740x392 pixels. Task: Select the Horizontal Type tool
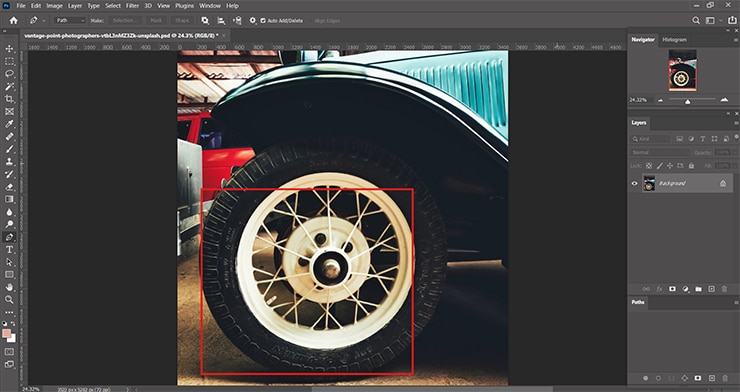9,250
